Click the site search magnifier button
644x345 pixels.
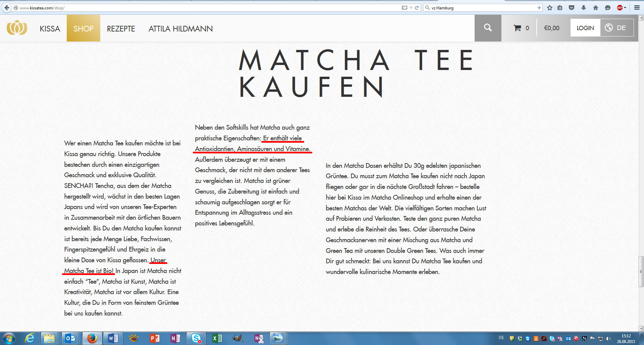coord(488,28)
